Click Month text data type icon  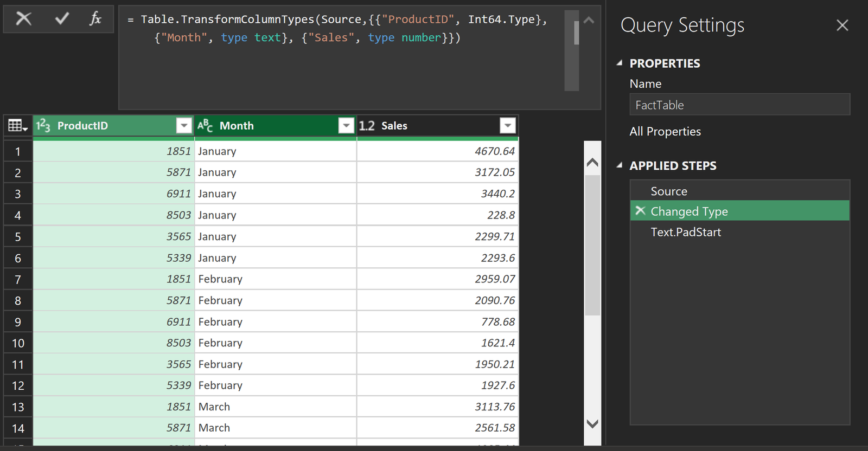[205, 126]
